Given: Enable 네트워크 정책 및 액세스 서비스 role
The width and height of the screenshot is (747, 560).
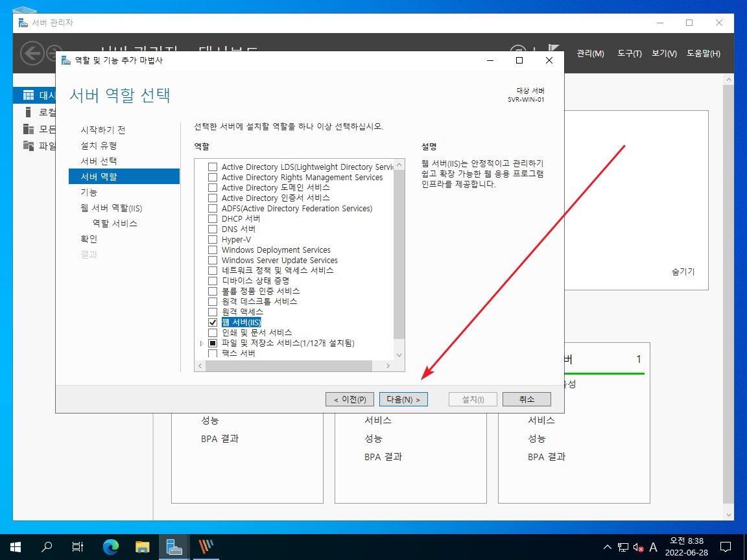Looking at the screenshot, I should pyautogui.click(x=213, y=270).
